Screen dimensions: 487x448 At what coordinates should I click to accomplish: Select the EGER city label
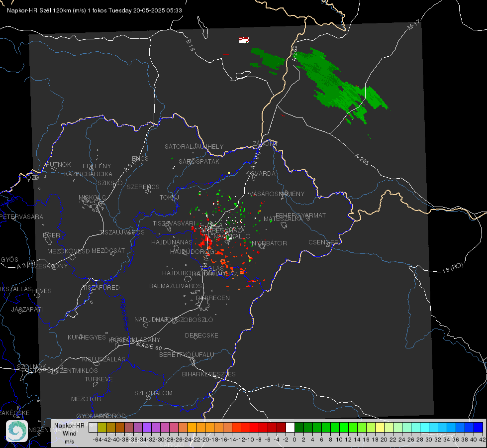coord(51,235)
